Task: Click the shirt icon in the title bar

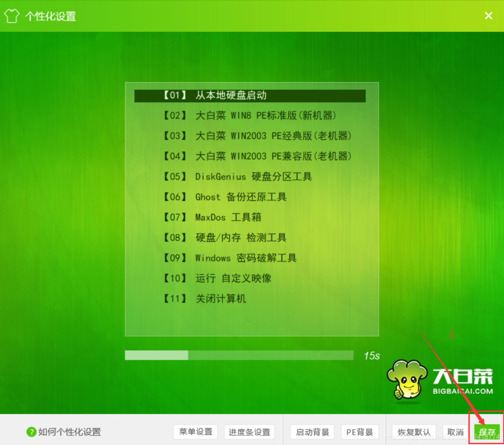Action: coord(11,15)
